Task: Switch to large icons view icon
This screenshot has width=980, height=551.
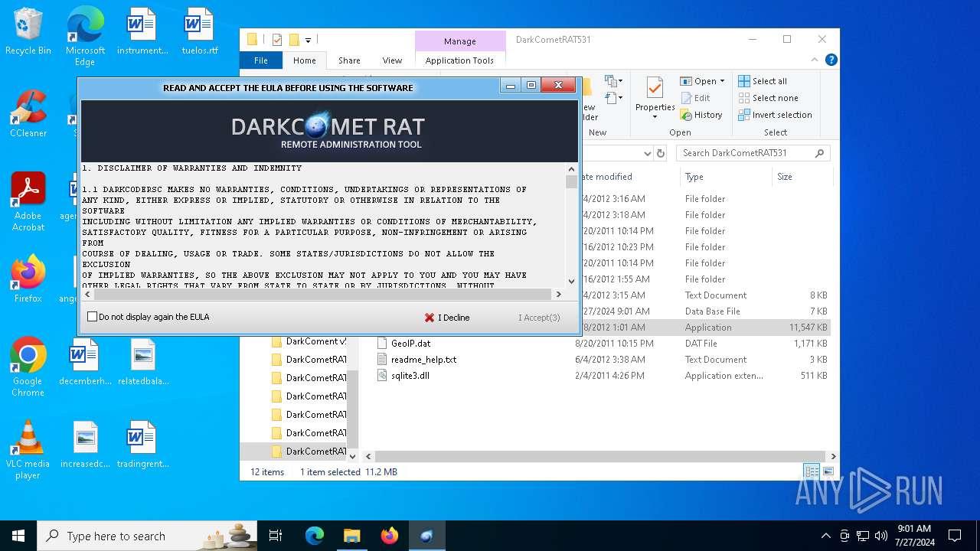Action: coord(828,471)
